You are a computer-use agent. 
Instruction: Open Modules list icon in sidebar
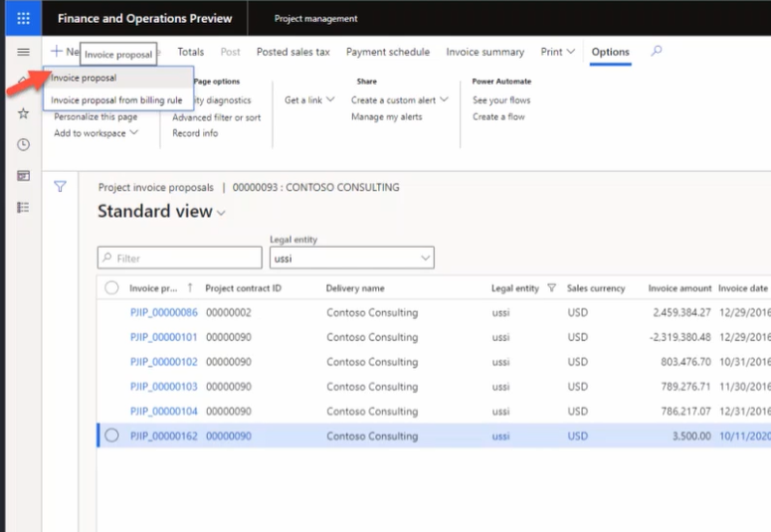tap(23, 208)
